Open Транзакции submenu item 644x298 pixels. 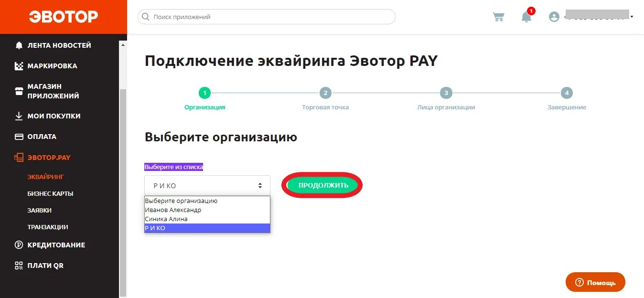click(48, 227)
